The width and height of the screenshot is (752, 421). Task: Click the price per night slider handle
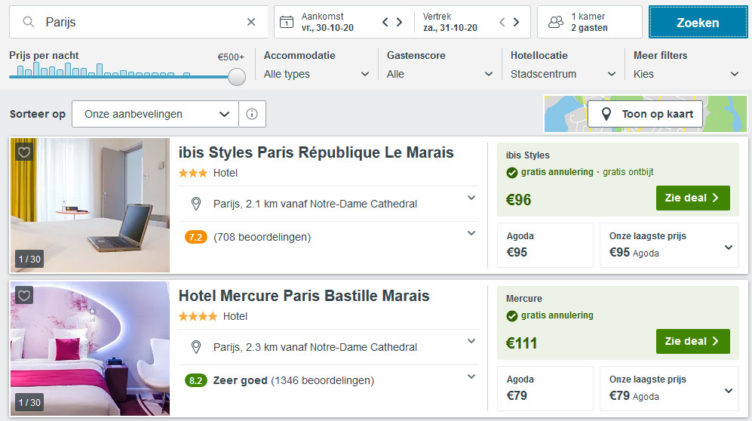click(x=237, y=76)
